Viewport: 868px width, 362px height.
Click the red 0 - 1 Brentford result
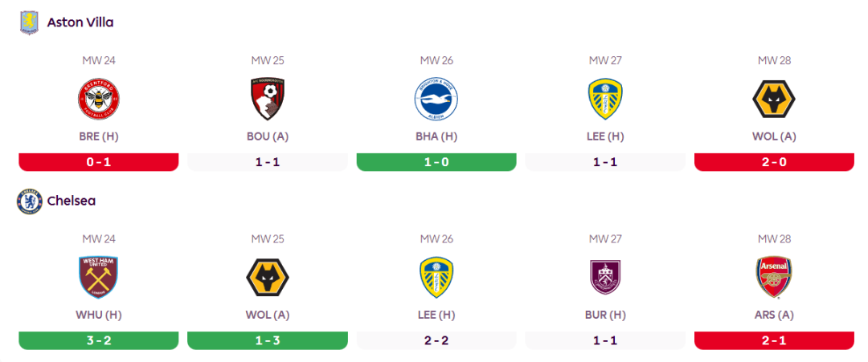[99, 161]
